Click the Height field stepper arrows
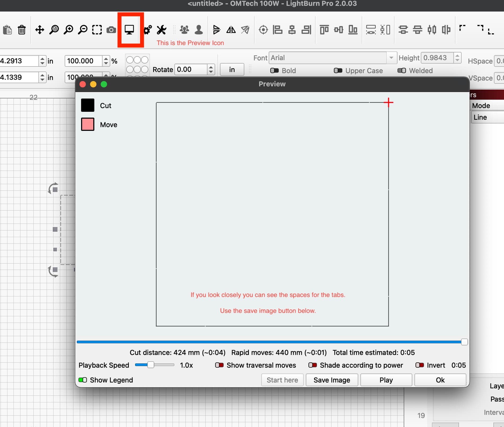This screenshot has width=504, height=427. [x=457, y=58]
